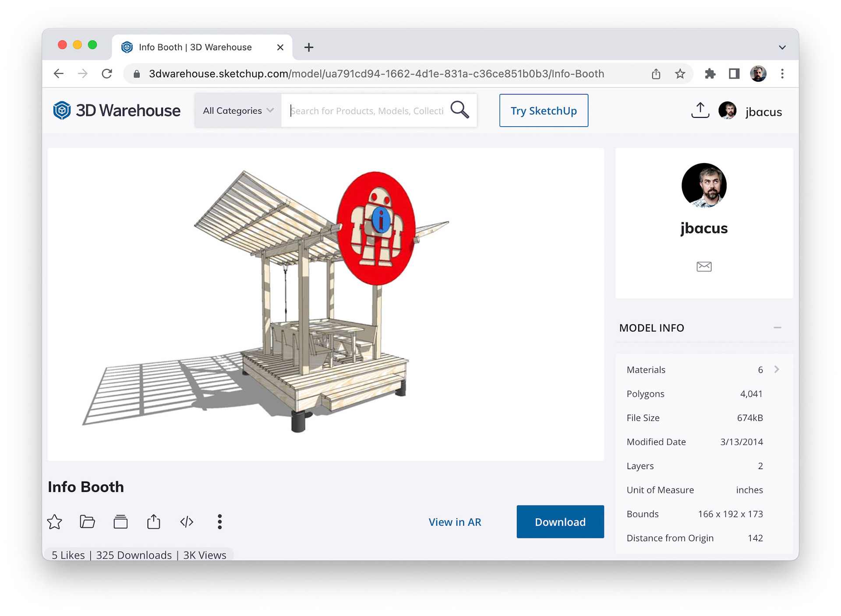Click the Download button
Viewport: 841px width, 616px height.
(560, 521)
